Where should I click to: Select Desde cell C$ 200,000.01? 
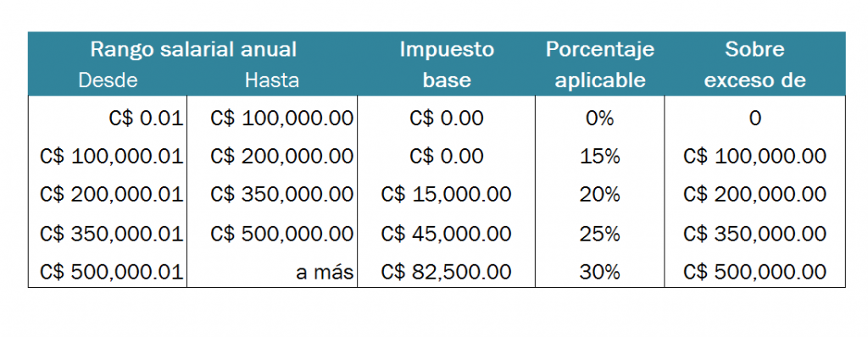(x=111, y=194)
